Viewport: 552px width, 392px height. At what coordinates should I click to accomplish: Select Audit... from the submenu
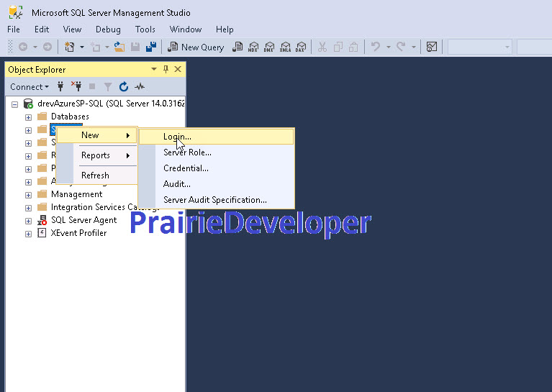tap(216, 184)
